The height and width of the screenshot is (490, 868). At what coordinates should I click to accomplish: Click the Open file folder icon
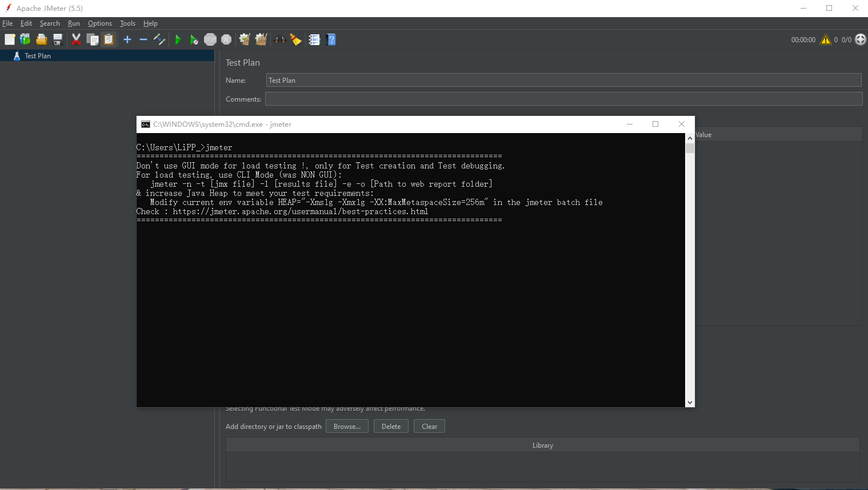pyautogui.click(x=42, y=39)
